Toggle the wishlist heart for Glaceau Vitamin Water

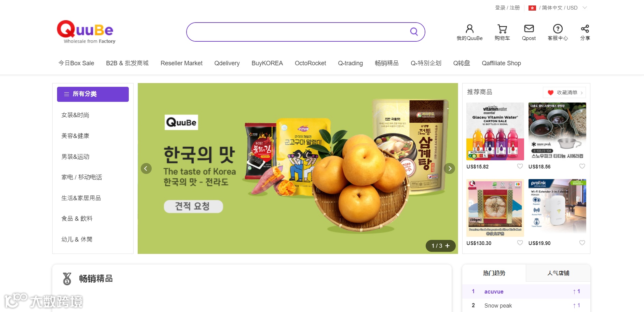(520, 166)
